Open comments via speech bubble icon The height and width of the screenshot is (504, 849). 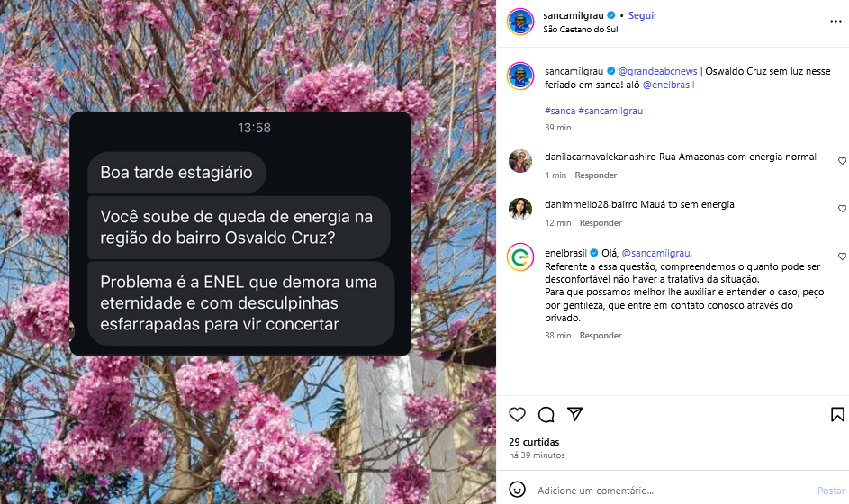pos(546,415)
